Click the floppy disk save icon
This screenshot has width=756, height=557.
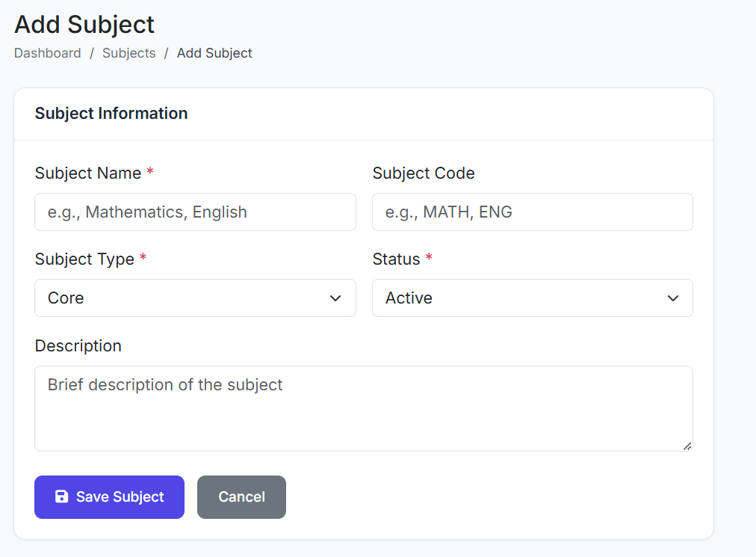(x=62, y=497)
